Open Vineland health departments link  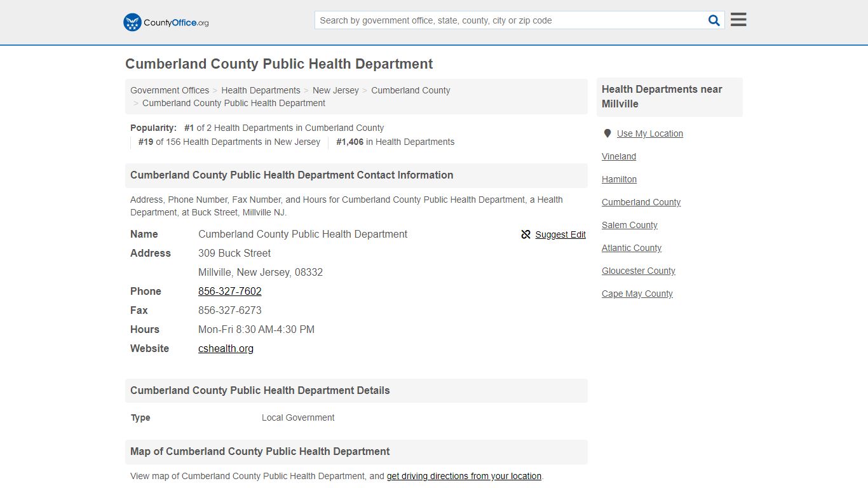(619, 156)
